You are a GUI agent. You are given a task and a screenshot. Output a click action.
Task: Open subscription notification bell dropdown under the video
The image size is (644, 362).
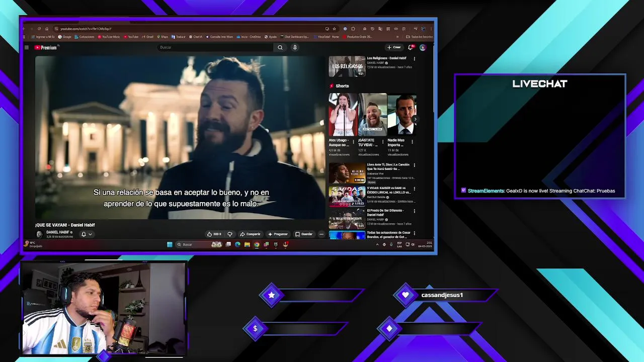click(x=87, y=234)
